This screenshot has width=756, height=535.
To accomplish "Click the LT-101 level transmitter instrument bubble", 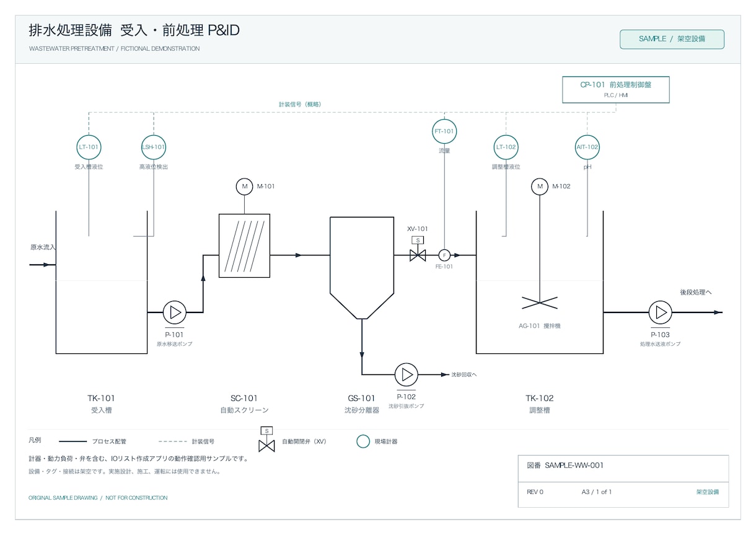I will tap(89, 148).
